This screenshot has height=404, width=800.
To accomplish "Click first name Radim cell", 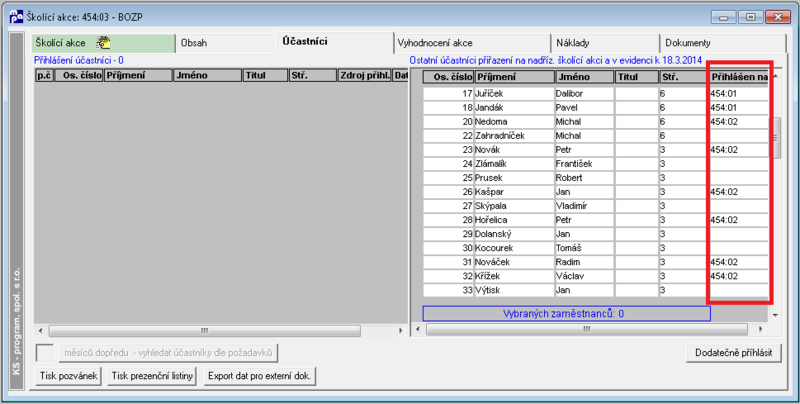I will click(584, 262).
